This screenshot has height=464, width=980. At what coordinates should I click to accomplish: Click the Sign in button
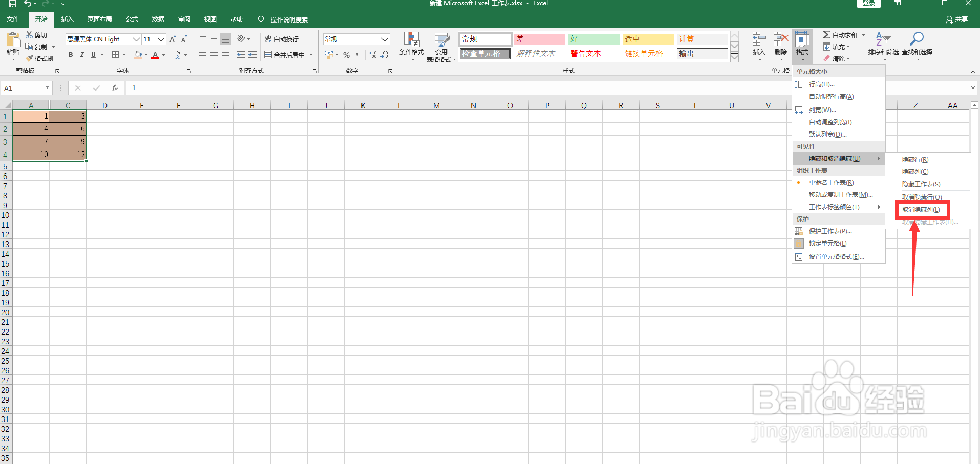tap(869, 4)
